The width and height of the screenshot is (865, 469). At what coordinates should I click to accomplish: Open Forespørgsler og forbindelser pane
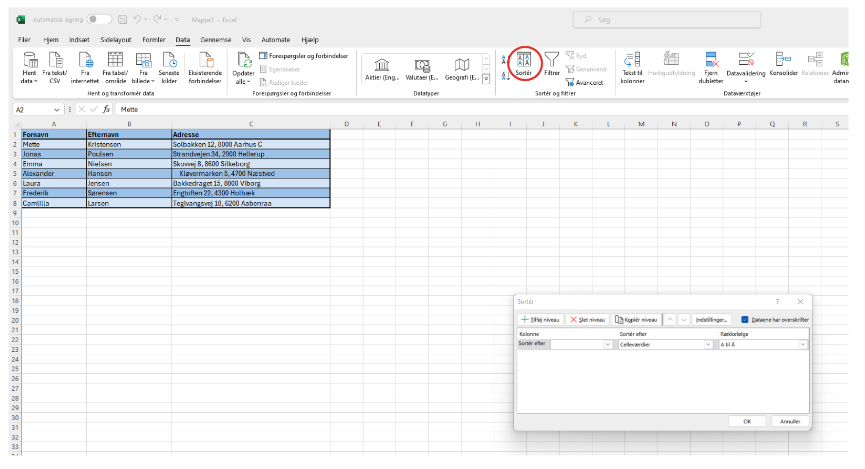tap(303, 56)
